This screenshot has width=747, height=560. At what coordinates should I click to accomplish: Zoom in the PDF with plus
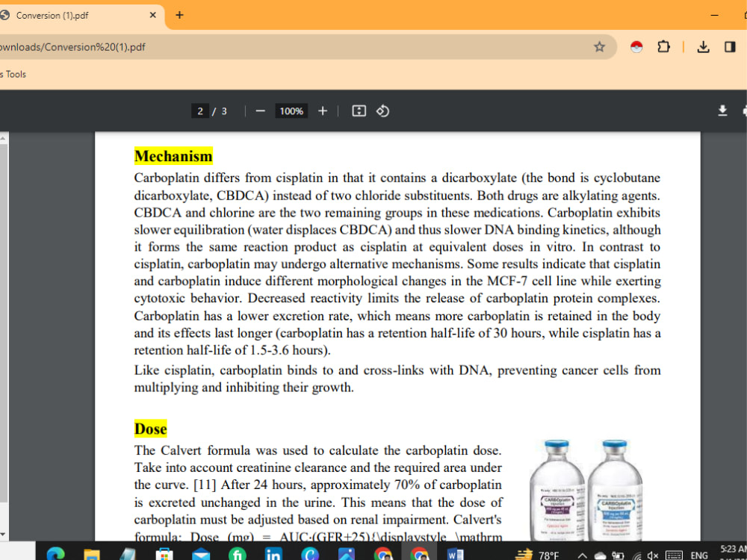(323, 111)
